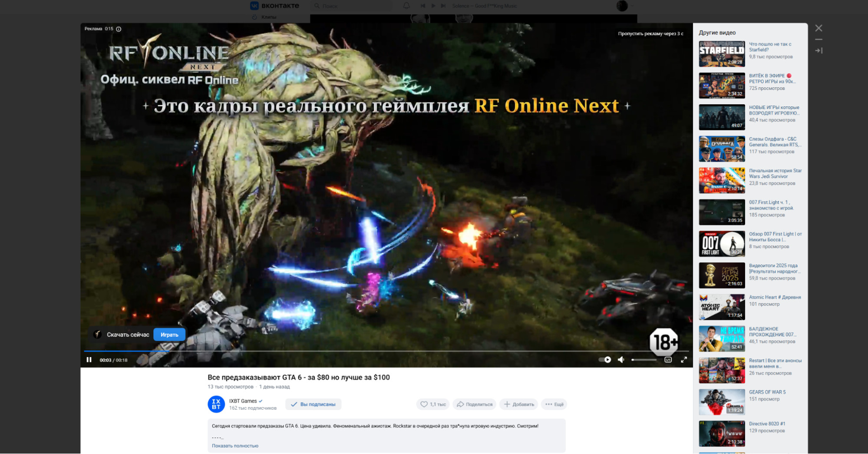Click the Скачать сейчас ad text
868x454 pixels.
click(x=128, y=335)
